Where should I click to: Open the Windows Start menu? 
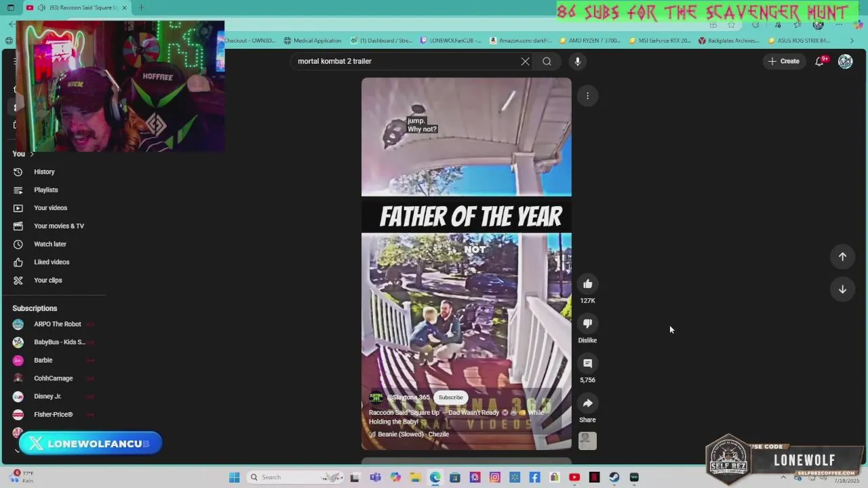point(234,477)
